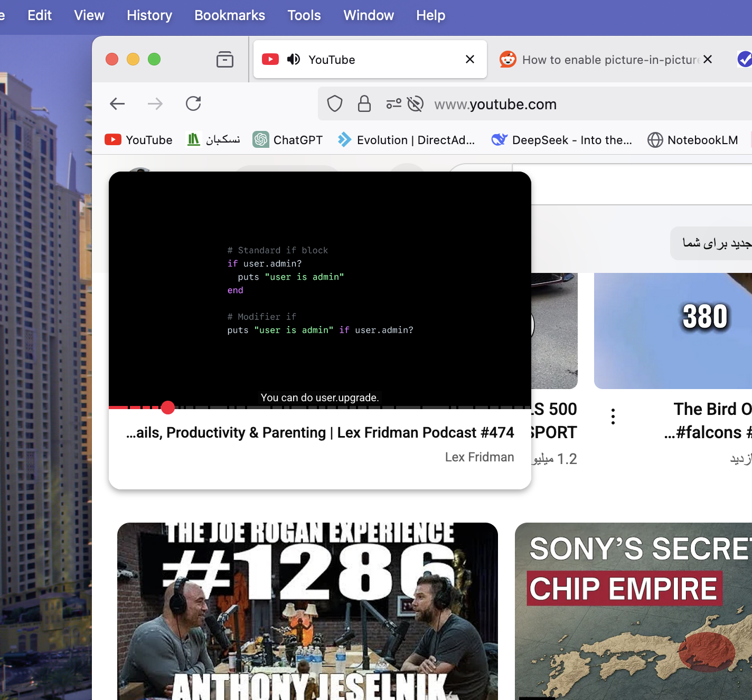Click the red video progress scrubber

[168, 408]
